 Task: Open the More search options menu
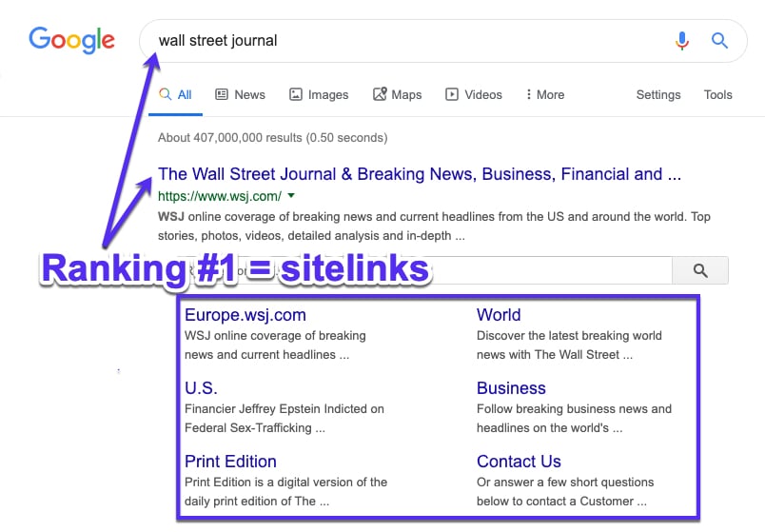pos(544,94)
